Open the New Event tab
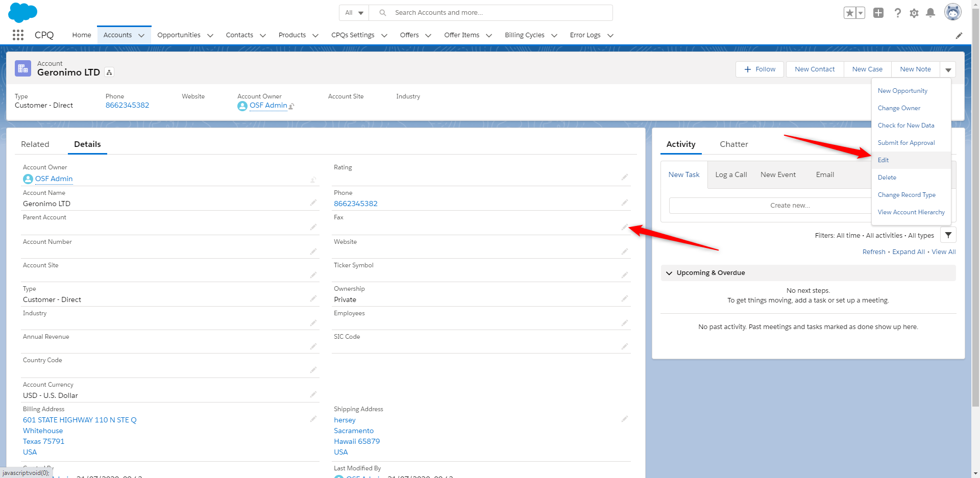This screenshot has width=980, height=478. coord(778,174)
